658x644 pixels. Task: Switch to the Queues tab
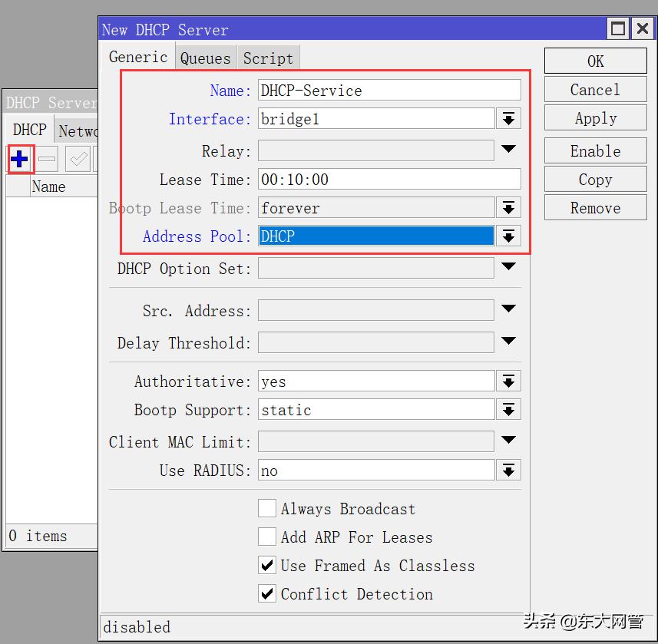205,58
